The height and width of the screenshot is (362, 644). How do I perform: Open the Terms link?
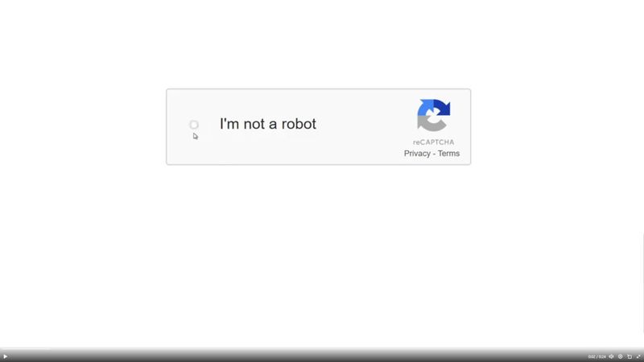pyautogui.click(x=448, y=154)
